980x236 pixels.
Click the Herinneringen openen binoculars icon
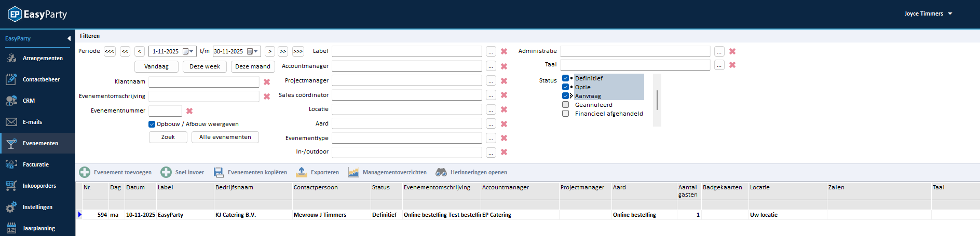[x=441, y=172]
